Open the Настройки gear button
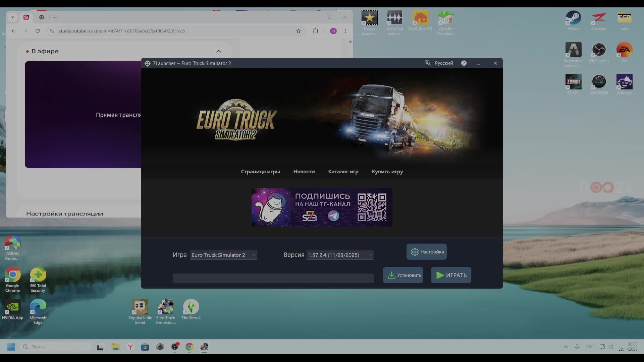The width and height of the screenshot is (644, 362). click(x=426, y=252)
